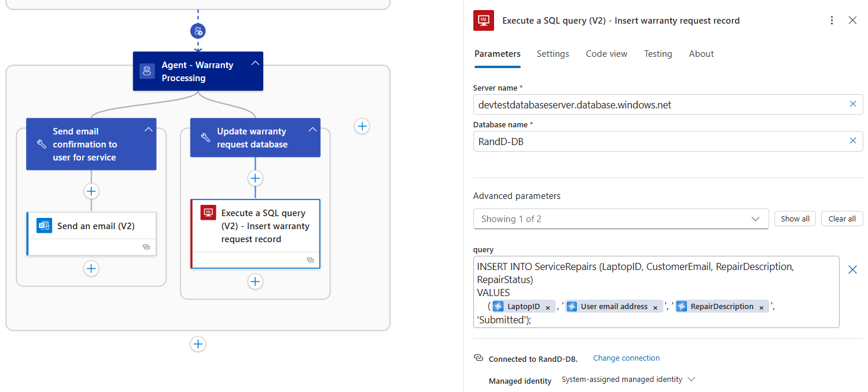The image size is (868, 392).
Task: Click the agent robot icon on Warranty Processing
Action: pos(147,71)
